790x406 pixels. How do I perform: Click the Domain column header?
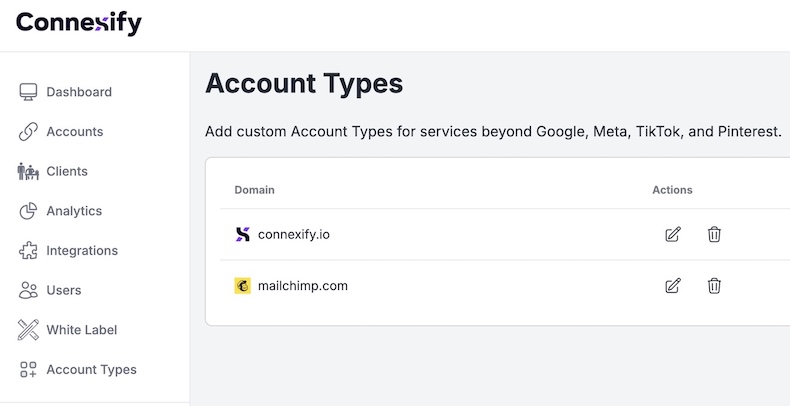click(x=254, y=189)
